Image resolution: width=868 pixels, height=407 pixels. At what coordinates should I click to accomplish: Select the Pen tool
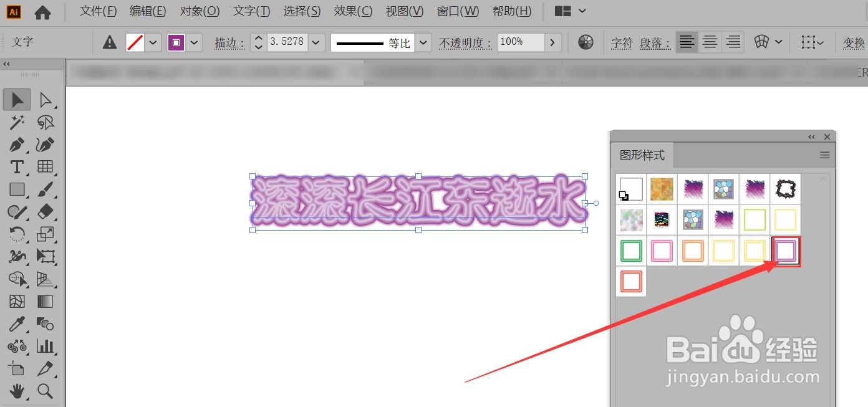17,145
